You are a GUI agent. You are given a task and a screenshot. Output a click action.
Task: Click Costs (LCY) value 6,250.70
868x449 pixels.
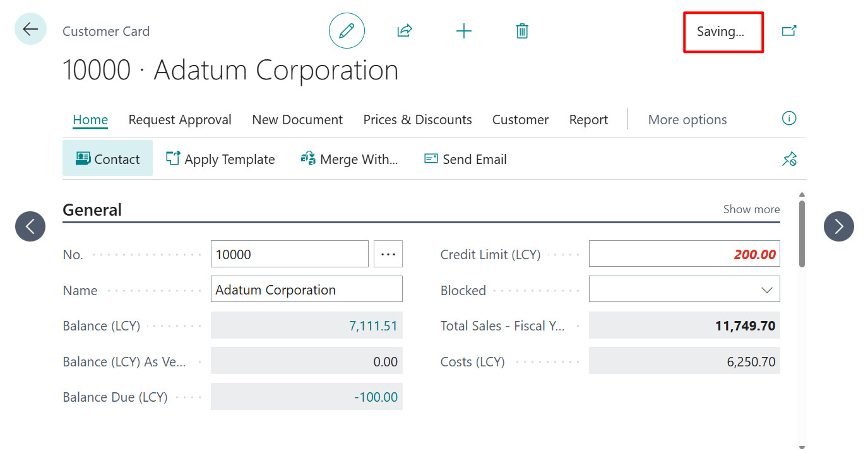[x=751, y=362]
